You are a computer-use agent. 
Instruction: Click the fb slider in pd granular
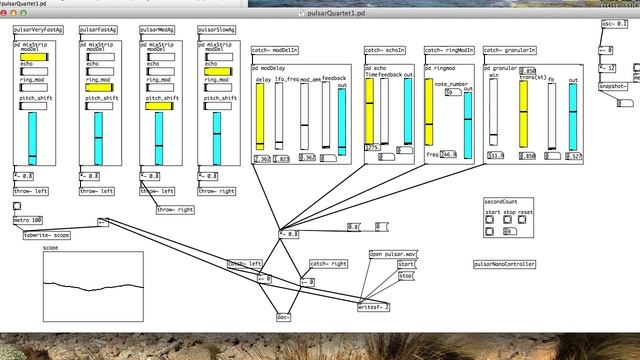[552, 116]
